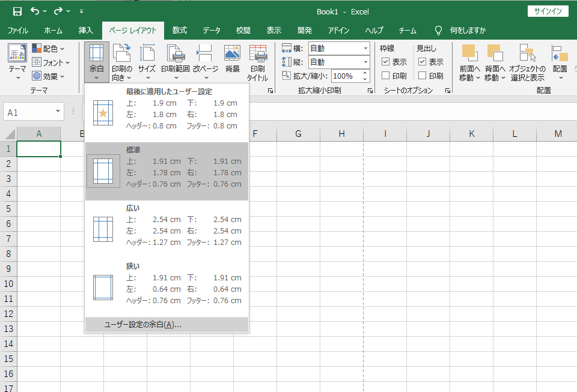This screenshot has width=577, height=392.
Task: Click the Save icon in title bar
Action: pyautogui.click(x=17, y=11)
